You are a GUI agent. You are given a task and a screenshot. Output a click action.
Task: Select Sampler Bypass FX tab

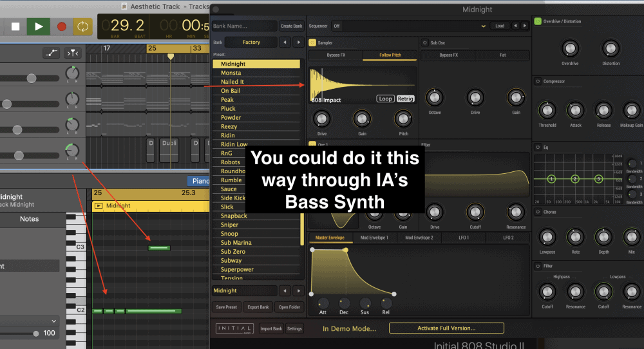click(x=336, y=55)
